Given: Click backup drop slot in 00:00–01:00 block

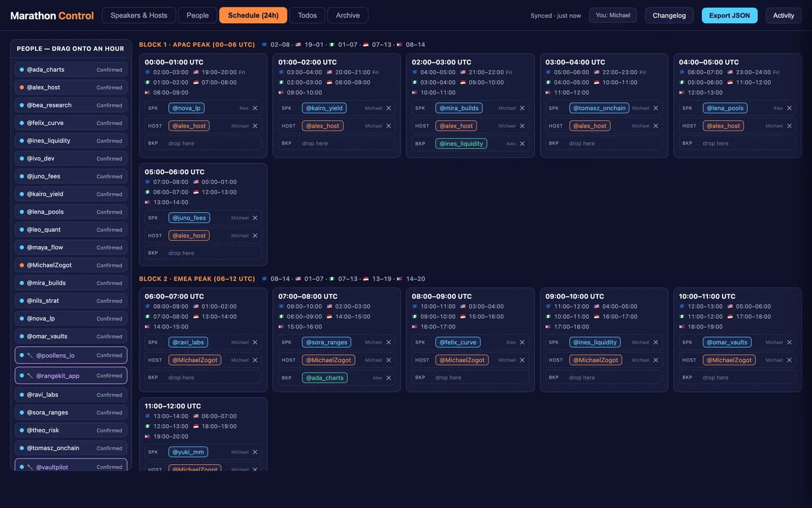Looking at the screenshot, I should (x=203, y=144).
